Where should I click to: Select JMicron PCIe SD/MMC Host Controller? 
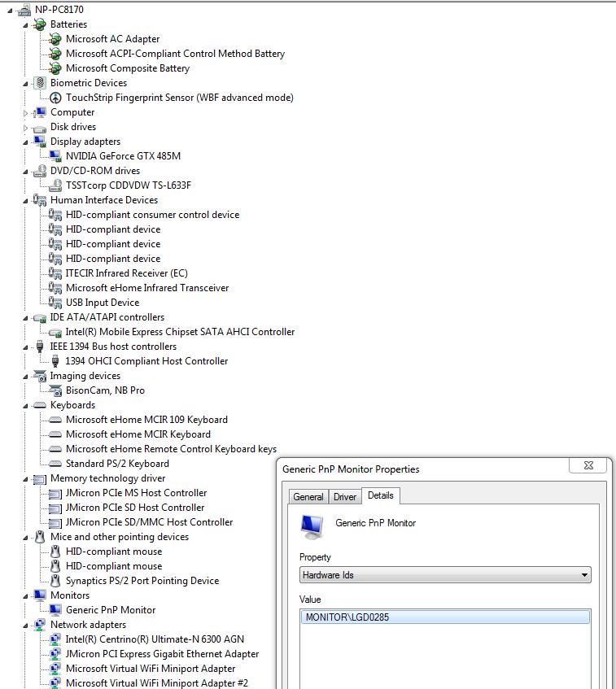pos(149,522)
